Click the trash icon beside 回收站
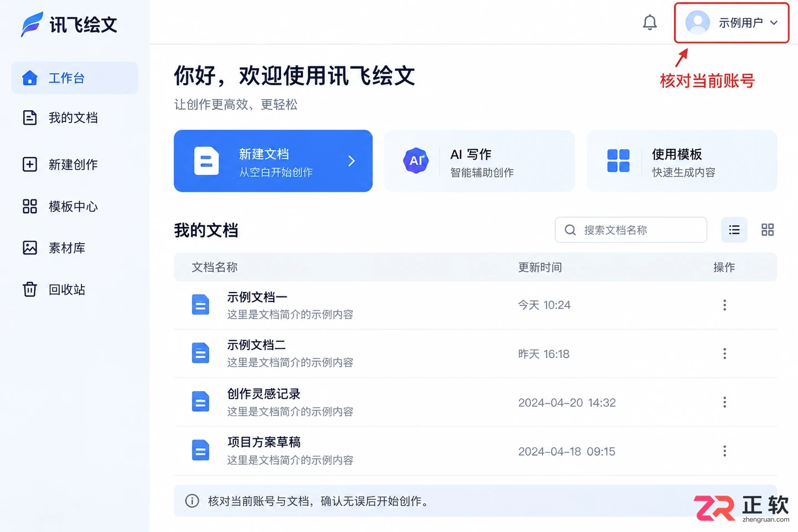Image resolution: width=798 pixels, height=532 pixels. coord(30,289)
